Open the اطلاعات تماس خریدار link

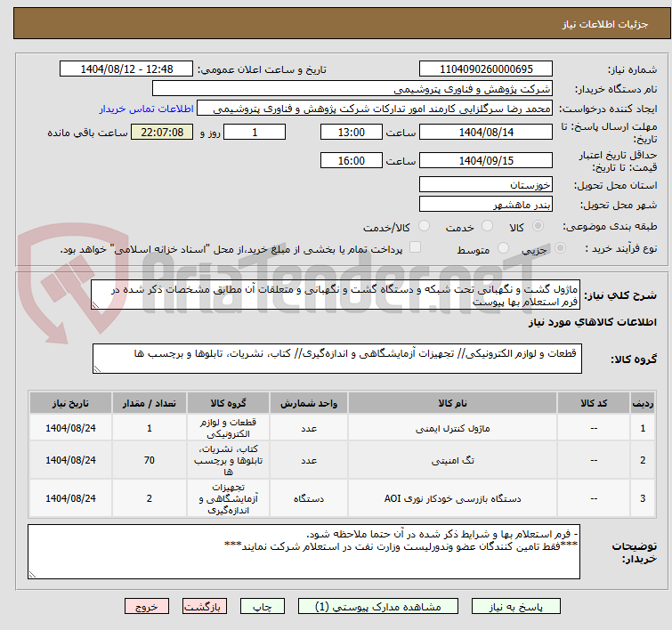pyautogui.click(x=140, y=109)
